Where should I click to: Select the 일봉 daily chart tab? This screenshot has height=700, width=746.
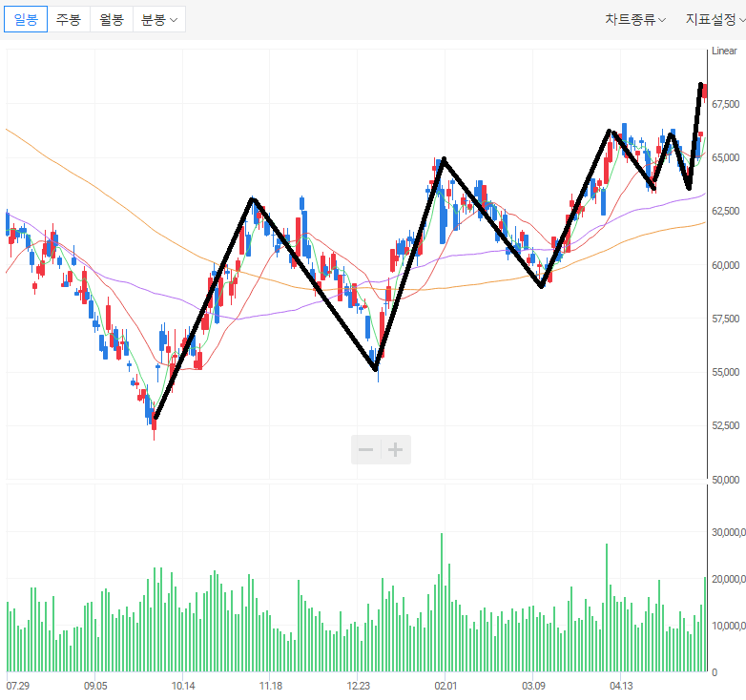click(26, 19)
